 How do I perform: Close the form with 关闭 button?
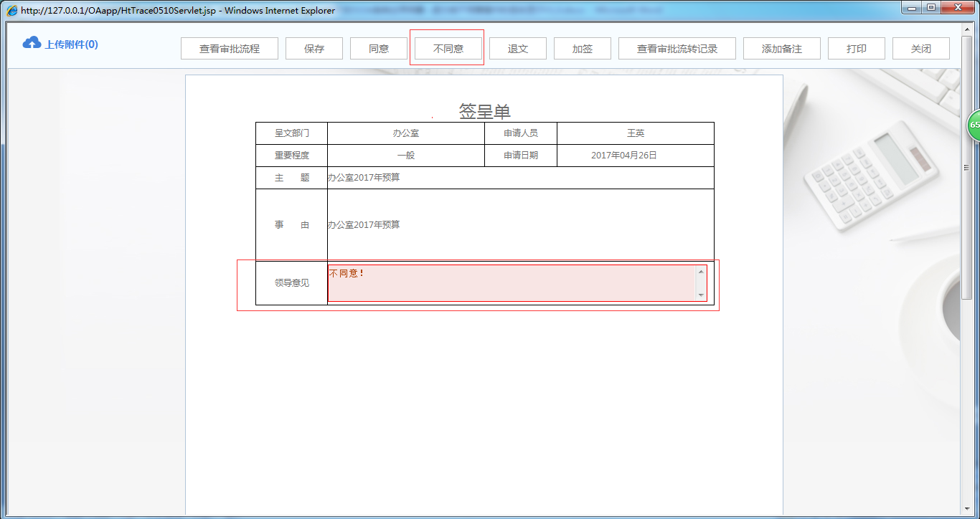point(920,48)
